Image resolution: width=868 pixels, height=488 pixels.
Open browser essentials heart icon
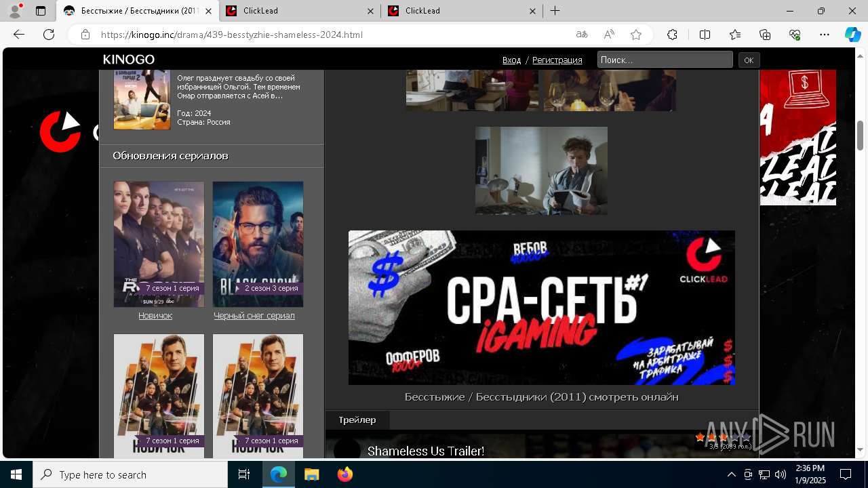pos(795,35)
